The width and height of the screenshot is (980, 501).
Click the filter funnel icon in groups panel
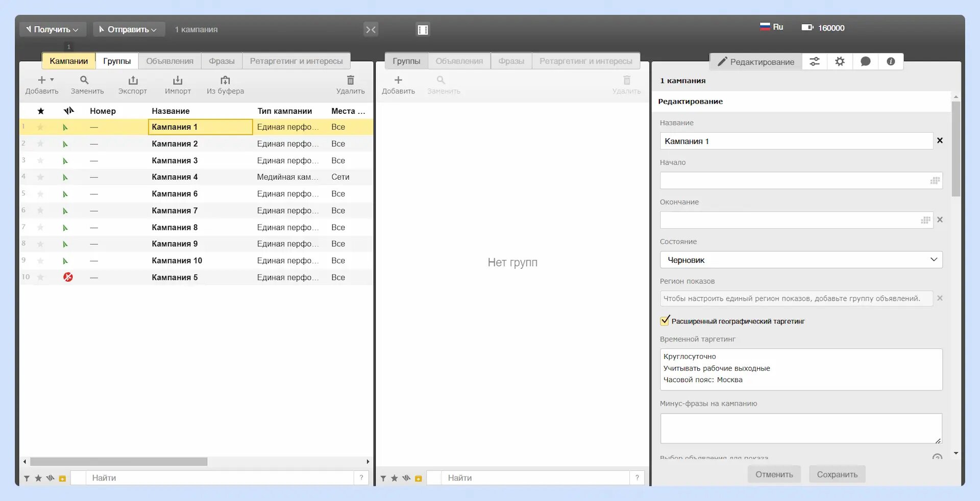click(x=383, y=479)
